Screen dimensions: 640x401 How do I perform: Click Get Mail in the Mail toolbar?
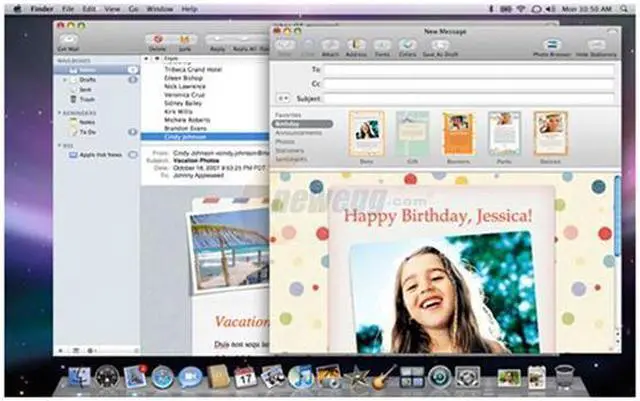point(69,41)
